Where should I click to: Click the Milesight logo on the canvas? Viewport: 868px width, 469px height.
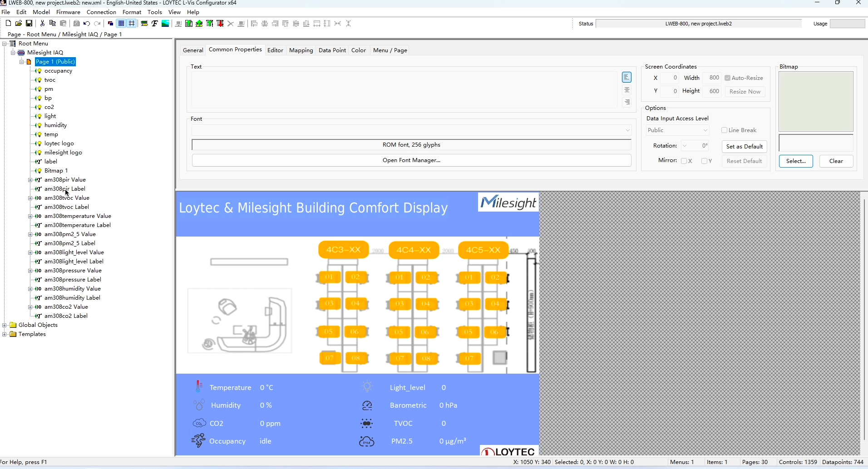[508, 202]
